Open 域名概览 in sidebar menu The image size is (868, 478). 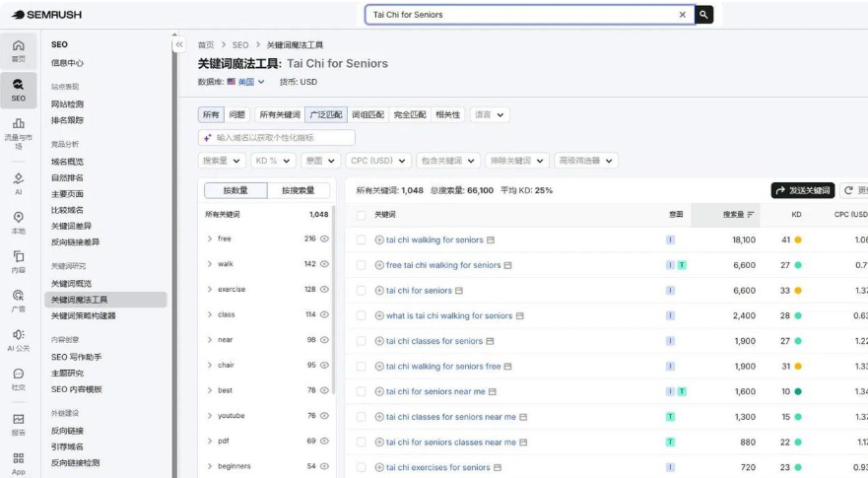coord(67,162)
